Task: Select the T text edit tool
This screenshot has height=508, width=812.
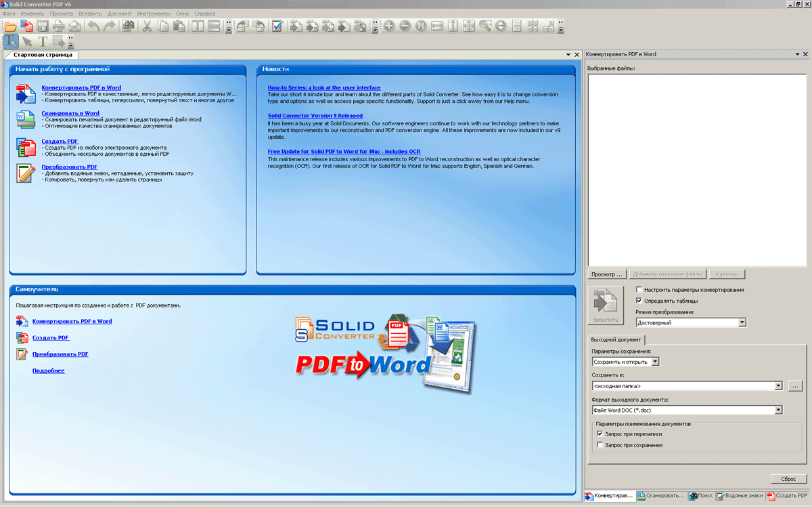Action: [43, 42]
